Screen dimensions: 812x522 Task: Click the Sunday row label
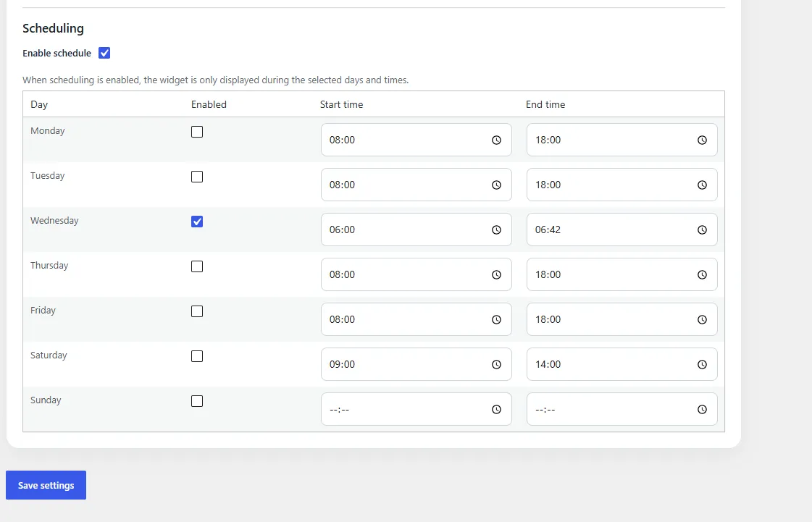(x=46, y=400)
